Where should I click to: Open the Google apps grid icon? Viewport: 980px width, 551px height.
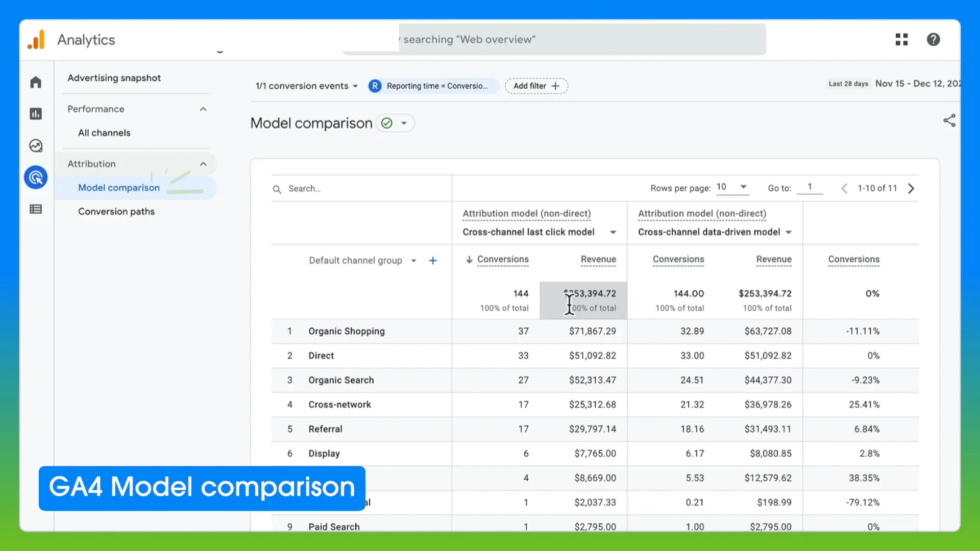902,39
